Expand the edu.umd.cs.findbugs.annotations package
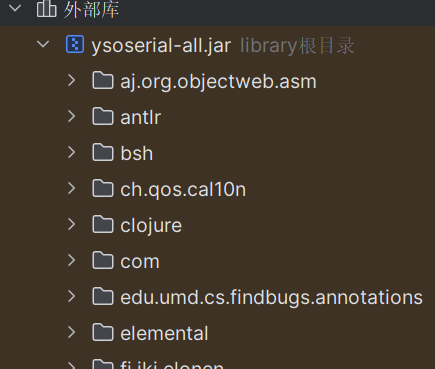Viewport: 435px width, 369px height. click(72, 296)
